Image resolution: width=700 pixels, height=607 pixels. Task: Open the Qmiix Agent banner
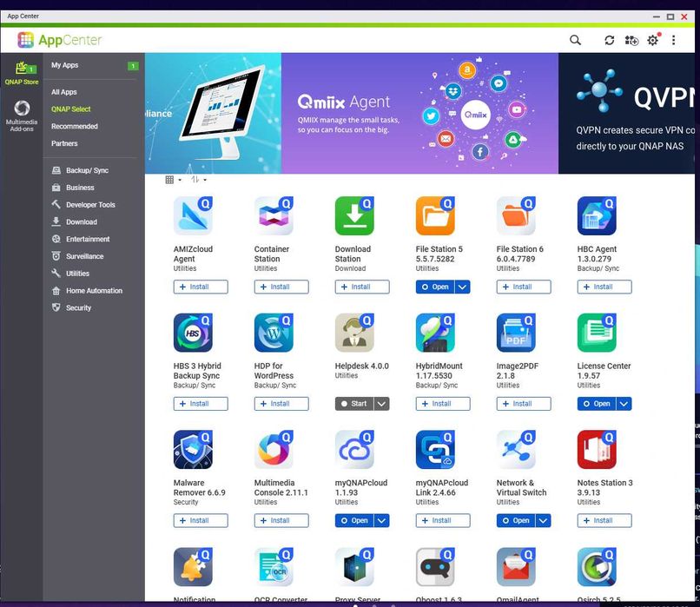419,114
